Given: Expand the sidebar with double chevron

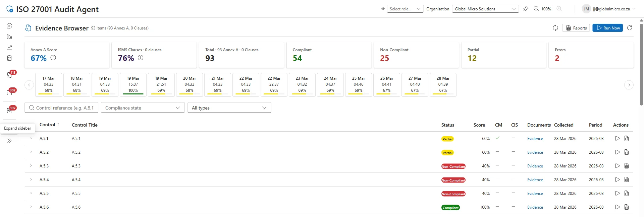Looking at the screenshot, I should point(9,141).
